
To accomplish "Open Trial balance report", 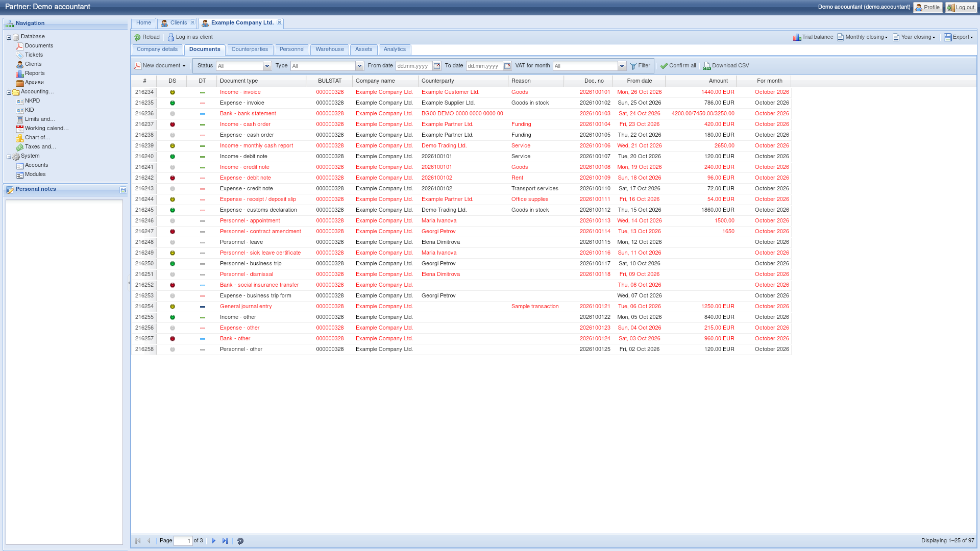I will (813, 37).
